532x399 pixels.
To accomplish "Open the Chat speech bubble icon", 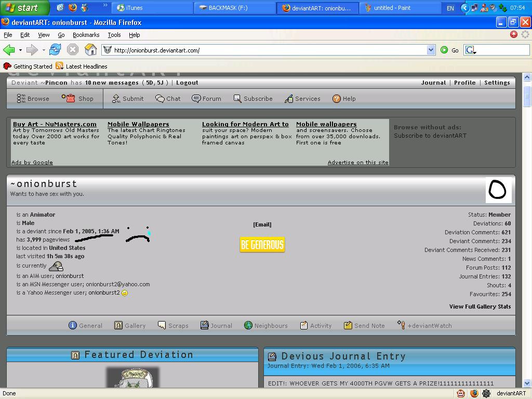I will point(160,98).
